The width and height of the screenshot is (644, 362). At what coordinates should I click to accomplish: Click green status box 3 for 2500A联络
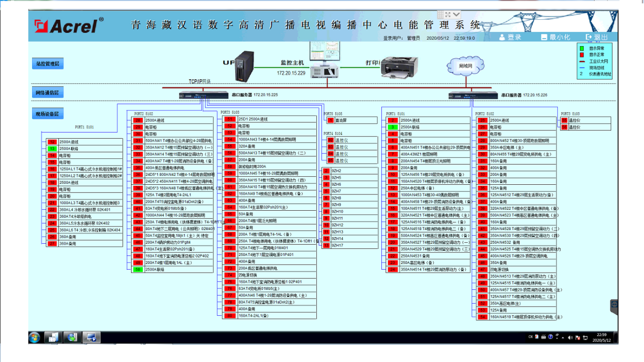[392, 127]
